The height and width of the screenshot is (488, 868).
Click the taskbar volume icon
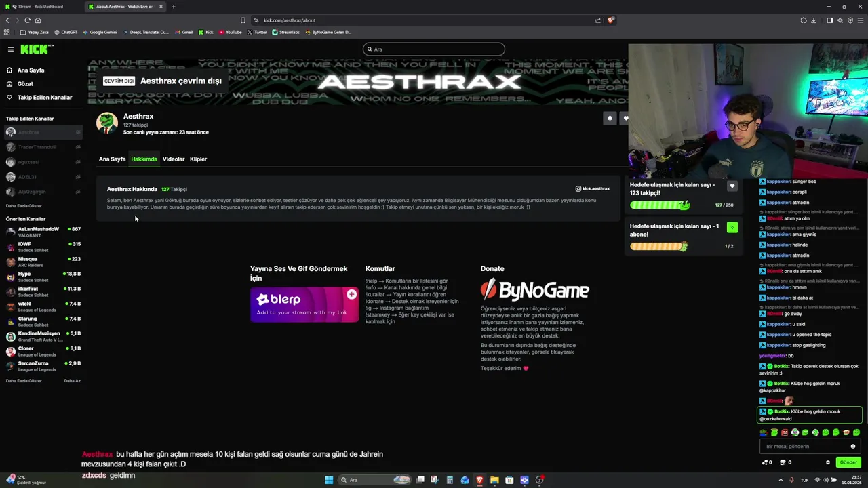point(825,480)
